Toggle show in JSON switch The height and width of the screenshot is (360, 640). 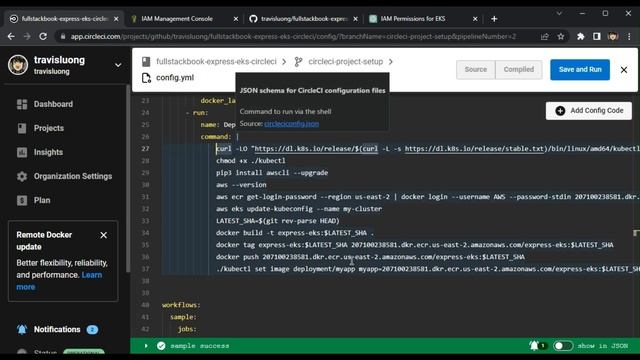click(x=563, y=346)
